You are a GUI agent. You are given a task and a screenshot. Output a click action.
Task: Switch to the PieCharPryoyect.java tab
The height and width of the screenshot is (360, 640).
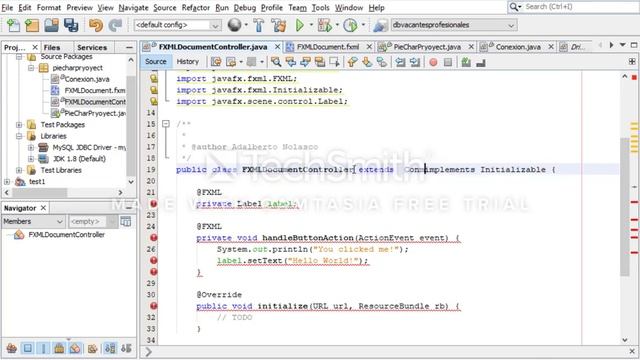[x=427, y=47]
